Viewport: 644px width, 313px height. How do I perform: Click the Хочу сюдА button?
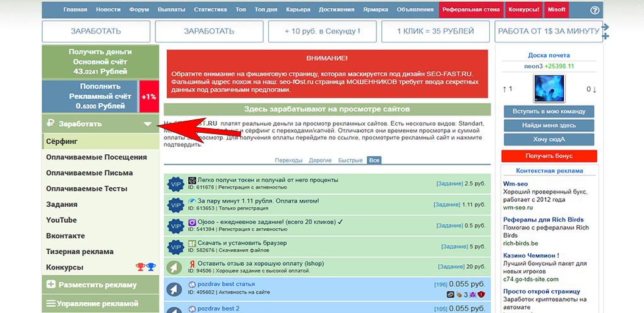click(x=549, y=140)
